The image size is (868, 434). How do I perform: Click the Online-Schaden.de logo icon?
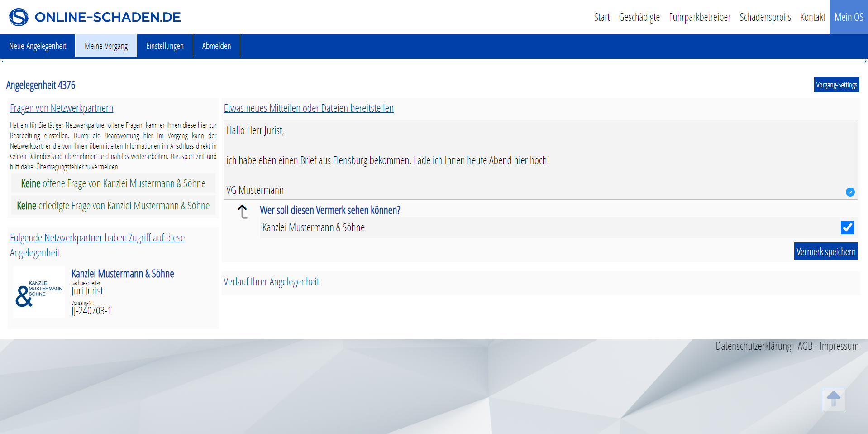19,17
